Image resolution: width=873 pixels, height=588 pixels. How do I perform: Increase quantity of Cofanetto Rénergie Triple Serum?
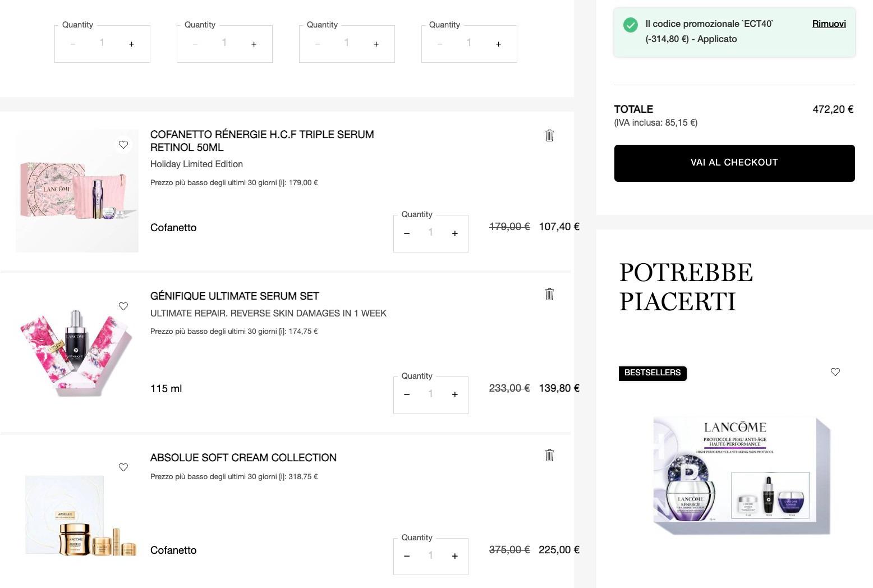454,233
